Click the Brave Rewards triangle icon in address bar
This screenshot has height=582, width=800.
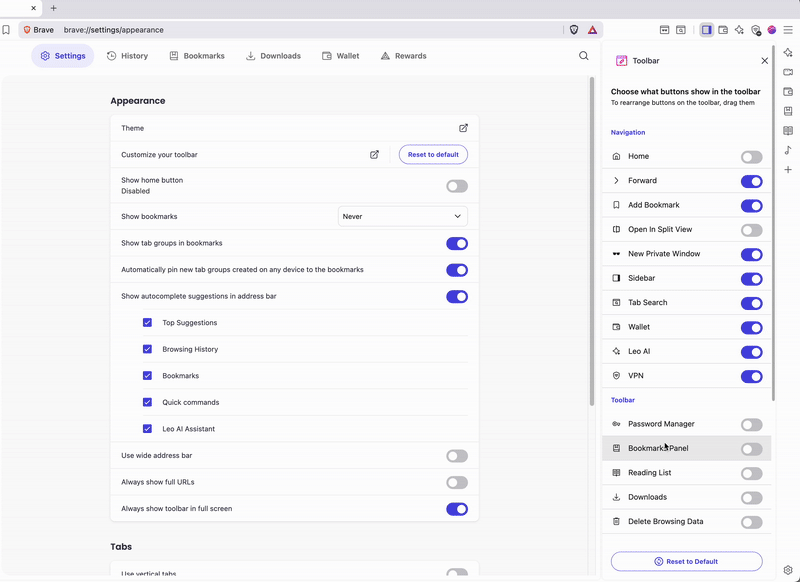pos(592,30)
